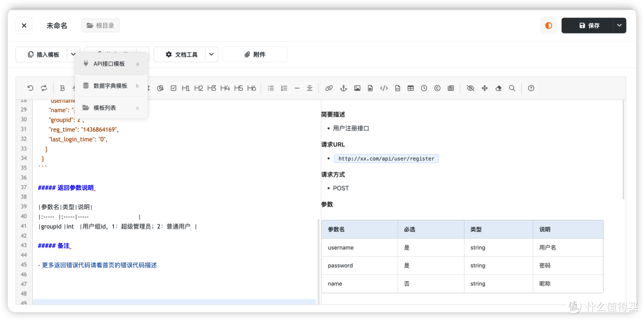This screenshot has width=644, height=320.
Task: Click the highlighted editor line 49
Action: pos(175,302)
